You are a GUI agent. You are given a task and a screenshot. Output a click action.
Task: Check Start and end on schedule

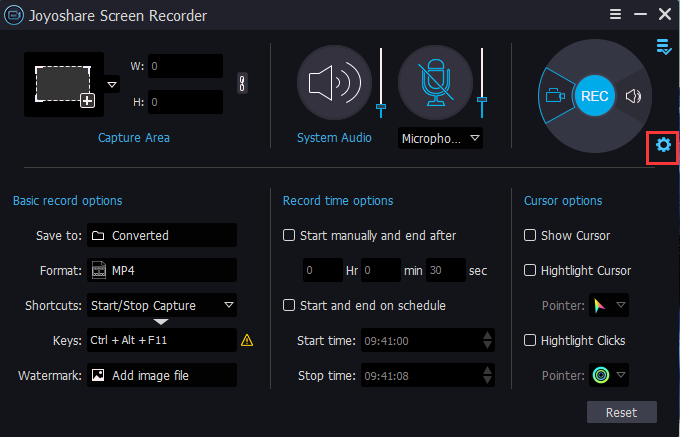click(289, 305)
